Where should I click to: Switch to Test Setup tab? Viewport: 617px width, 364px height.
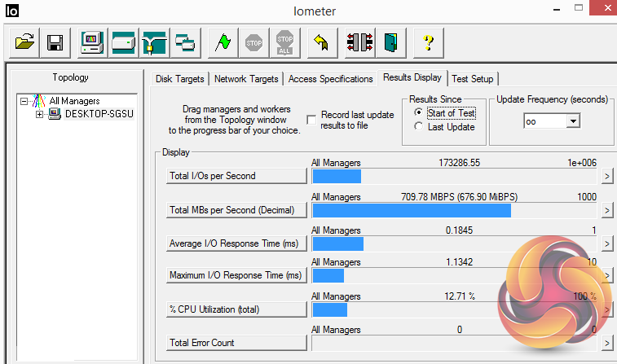pos(473,79)
